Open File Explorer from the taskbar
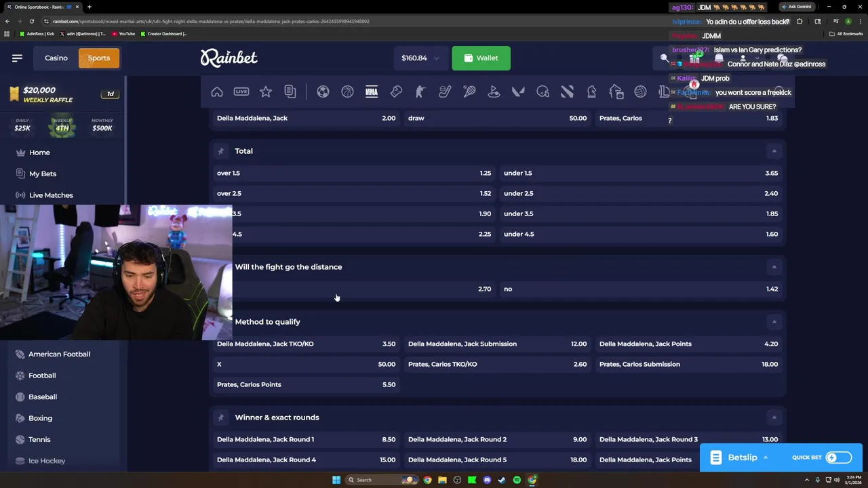This screenshot has height=488, width=868. [x=442, y=480]
